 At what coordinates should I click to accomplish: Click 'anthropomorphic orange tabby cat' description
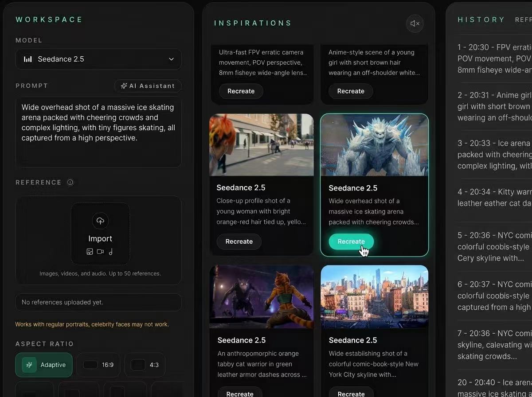(262, 364)
